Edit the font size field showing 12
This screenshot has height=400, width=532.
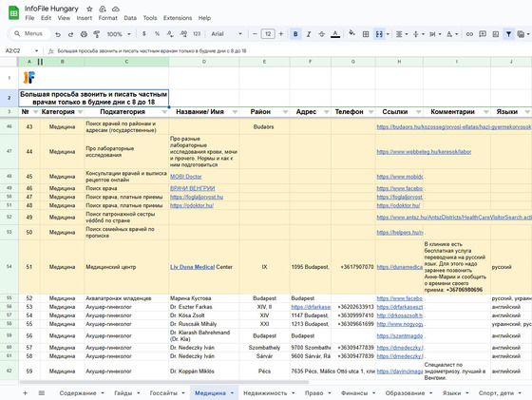(x=268, y=34)
